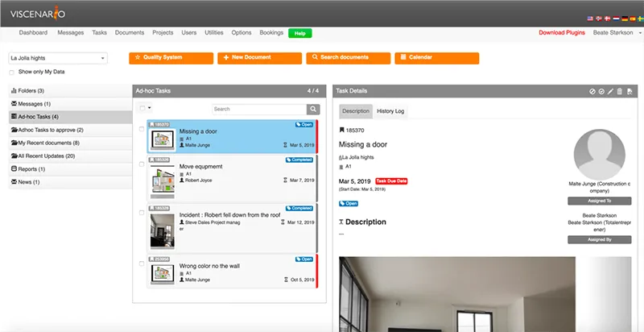Open News (1) in the sidebar
Image resolution: width=644 pixels, height=332 pixels.
coord(70,182)
